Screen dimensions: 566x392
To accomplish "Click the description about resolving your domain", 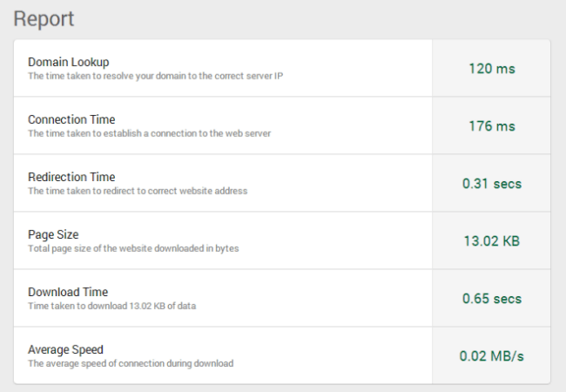I will point(156,76).
